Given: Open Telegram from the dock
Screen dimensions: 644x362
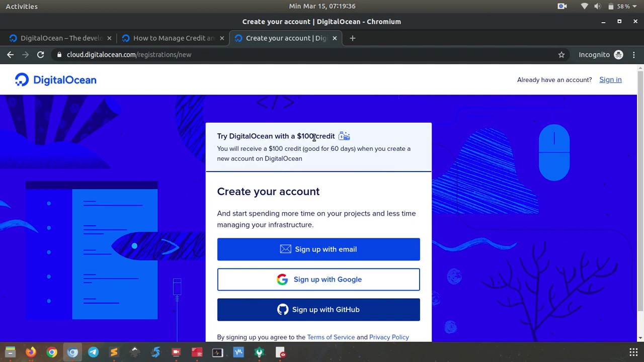Looking at the screenshot, I should [x=93, y=352].
